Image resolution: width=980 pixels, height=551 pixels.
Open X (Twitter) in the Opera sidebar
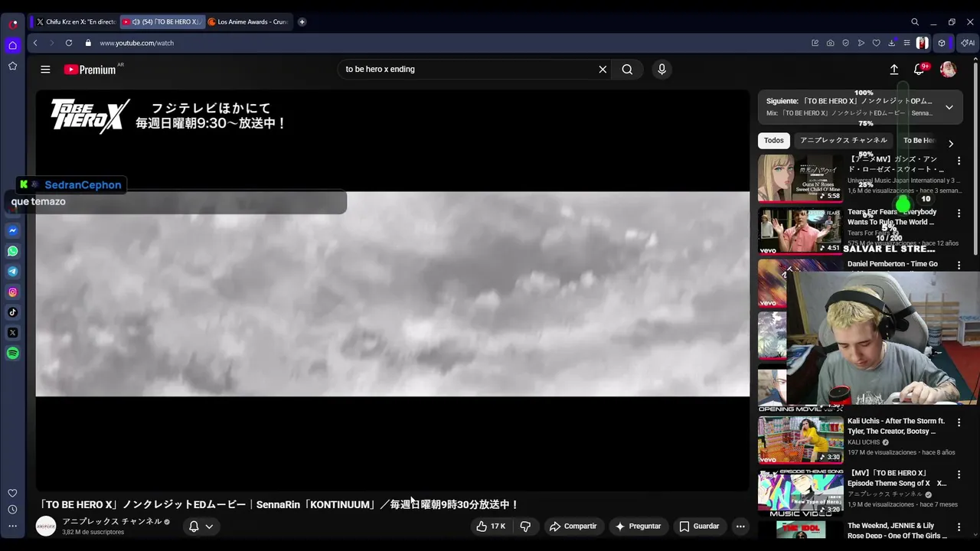pos(13,333)
